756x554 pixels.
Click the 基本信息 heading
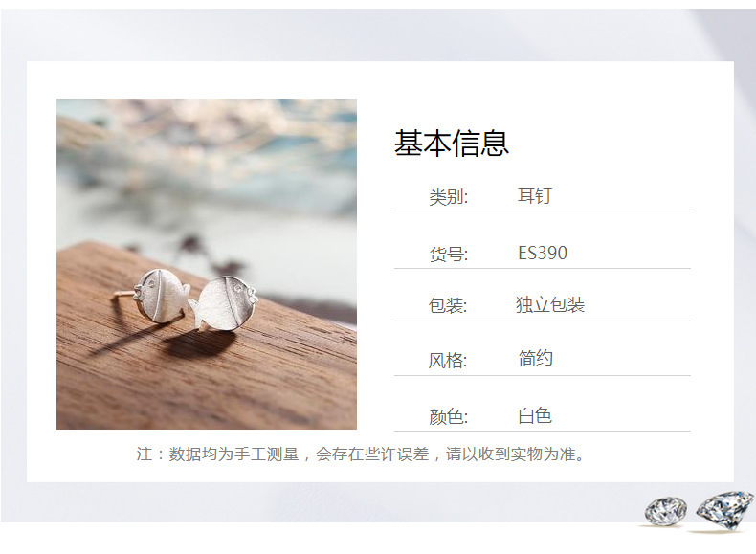452,143
